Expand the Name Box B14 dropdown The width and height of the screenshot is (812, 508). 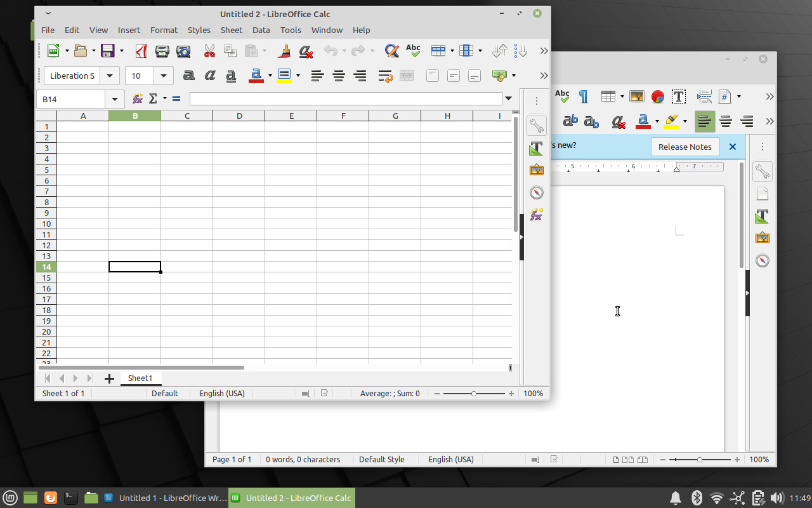point(115,99)
